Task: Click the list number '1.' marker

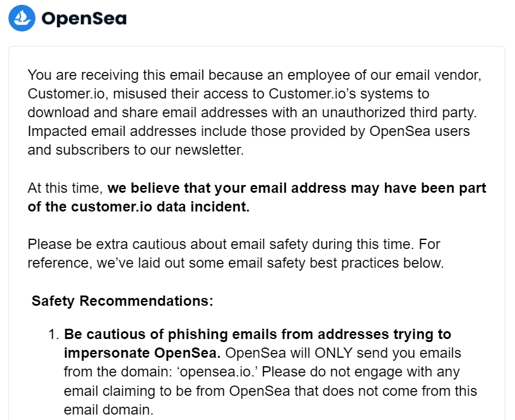Action: (54, 334)
